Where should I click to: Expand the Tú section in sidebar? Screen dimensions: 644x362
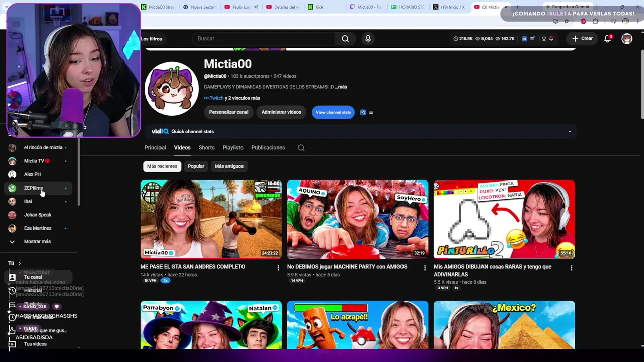[15, 263]
